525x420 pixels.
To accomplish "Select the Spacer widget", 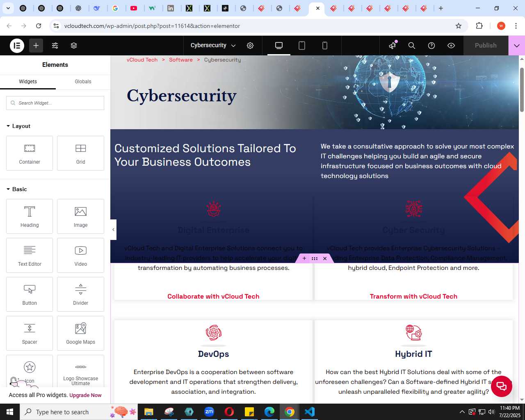I will point(30,333).
